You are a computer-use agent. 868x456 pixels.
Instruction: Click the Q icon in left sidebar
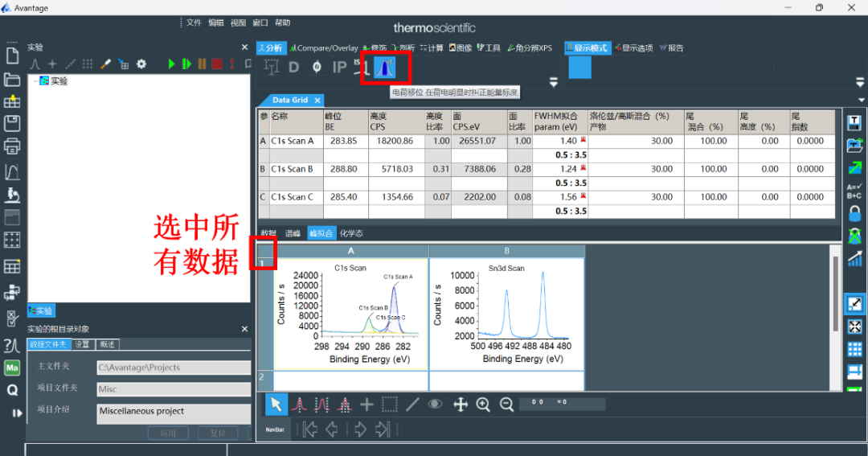pos(12,391)
